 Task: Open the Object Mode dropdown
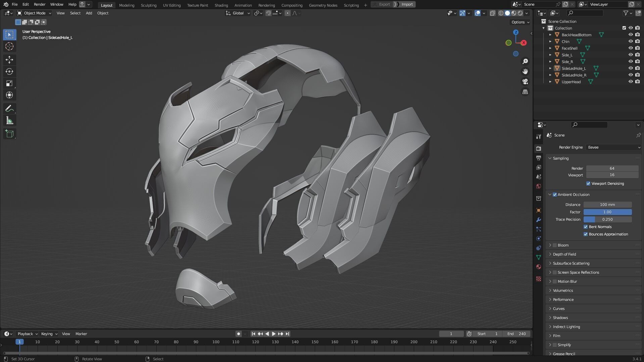tap(34, 13)
